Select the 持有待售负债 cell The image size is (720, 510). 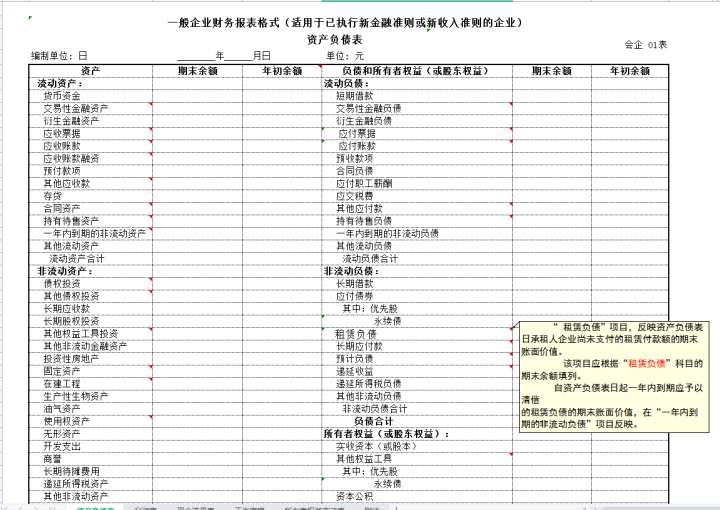(x=417, y=221)
